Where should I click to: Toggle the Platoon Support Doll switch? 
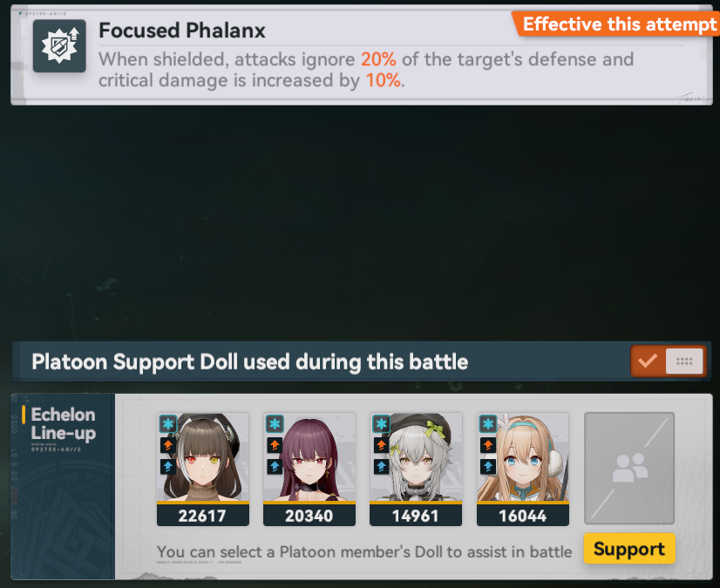tap(668, 362)
